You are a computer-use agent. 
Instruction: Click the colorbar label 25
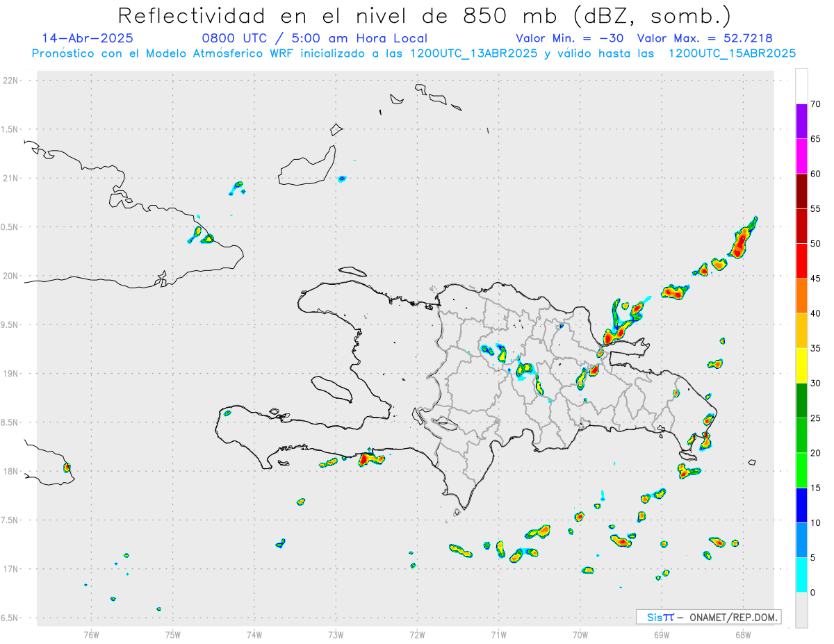click(x=815, y=418)
